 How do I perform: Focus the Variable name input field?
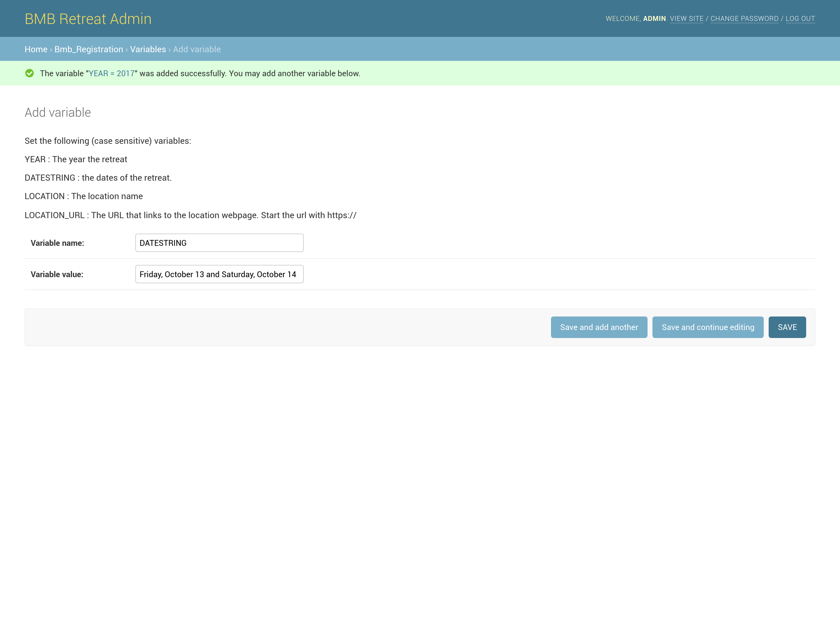(219, 243)
